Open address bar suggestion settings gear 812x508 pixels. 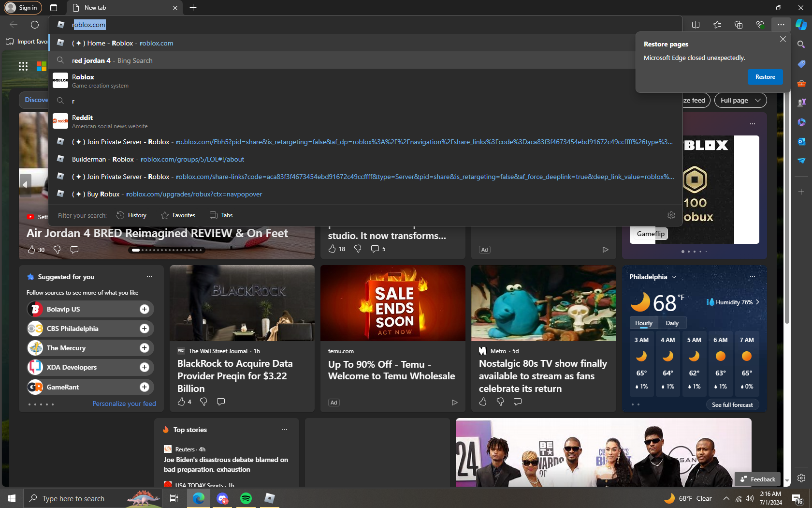(x=671, y=215)
